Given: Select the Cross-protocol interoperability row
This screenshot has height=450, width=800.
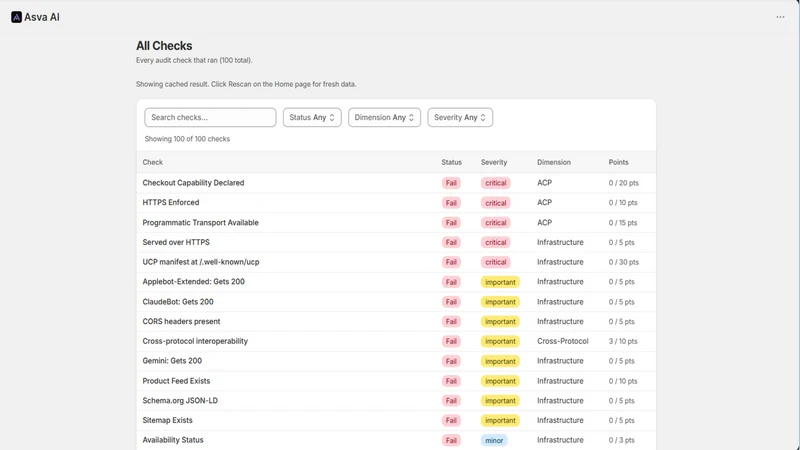Looking at the screenshot, I should (x=396, y=341).
